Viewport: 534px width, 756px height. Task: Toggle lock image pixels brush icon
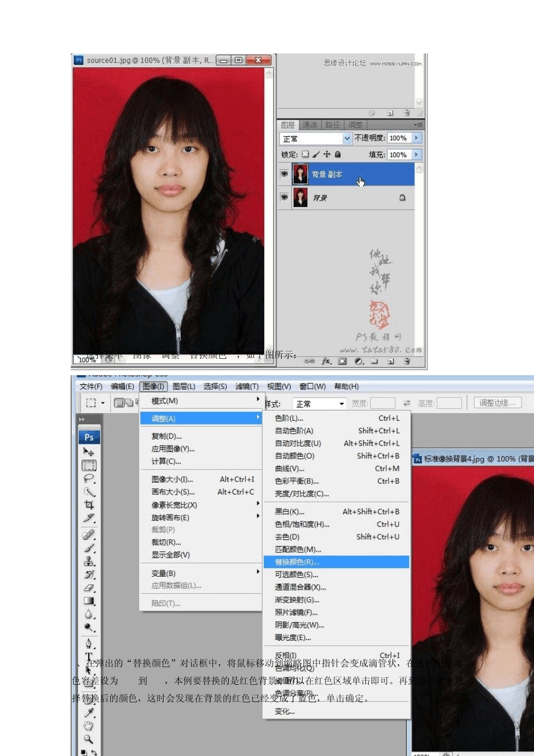pos(316,154)
